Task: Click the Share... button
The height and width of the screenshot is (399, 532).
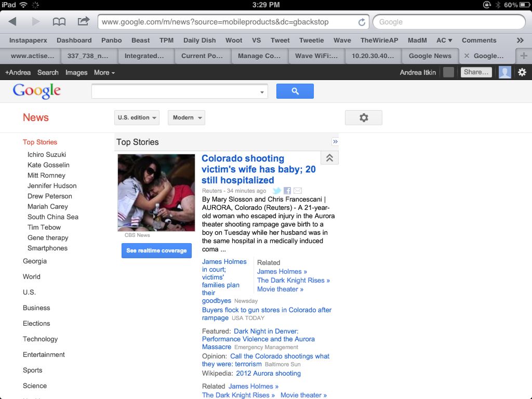Action: point(476,72)
